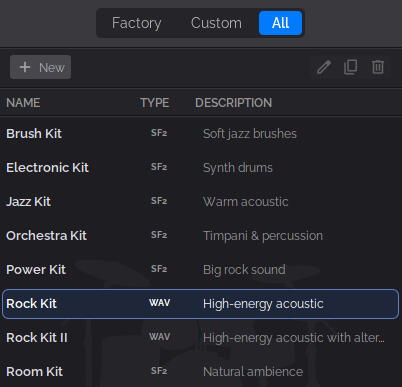Click the trash delete icon
Viewport: 402px width, 387px height.
378,67
